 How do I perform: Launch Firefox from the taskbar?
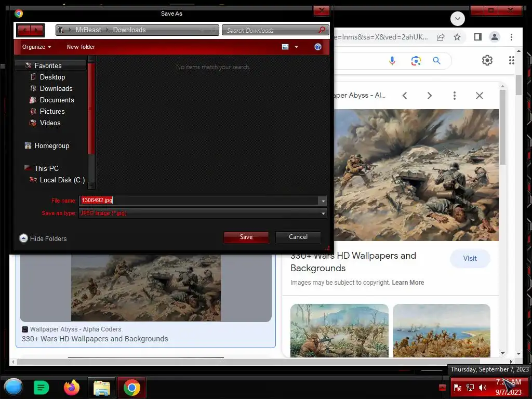click(72, 387)
